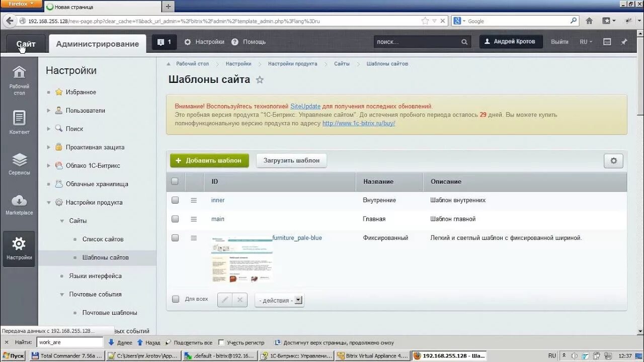Open Андрей Кротов user profile button
This screenshot has width=644, height=362.
(x=511, y=41)
